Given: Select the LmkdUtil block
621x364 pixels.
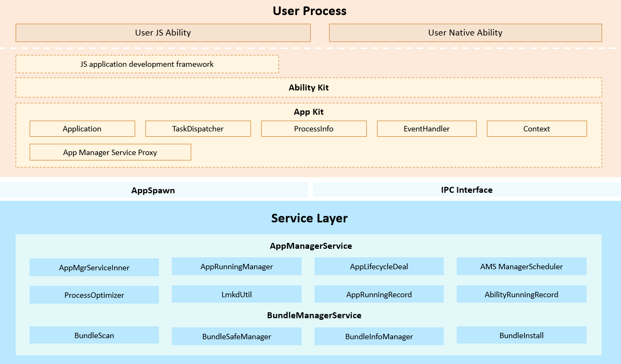Looking at the screenshot, I should click(236, 295).
